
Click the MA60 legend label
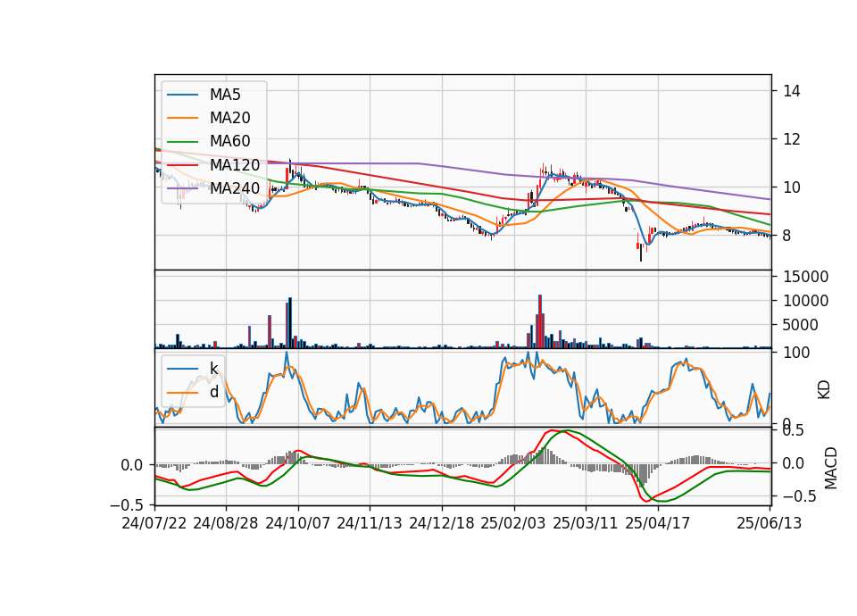[x=229, y=141]
